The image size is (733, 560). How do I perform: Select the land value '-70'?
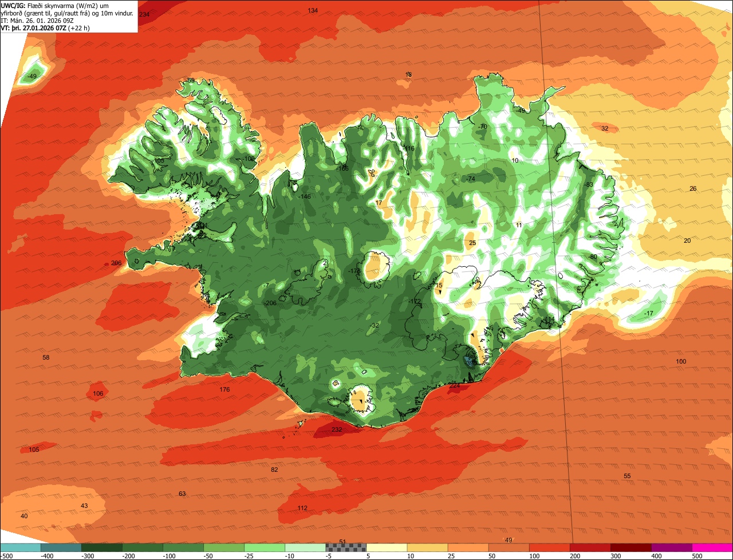click(482, 127)
